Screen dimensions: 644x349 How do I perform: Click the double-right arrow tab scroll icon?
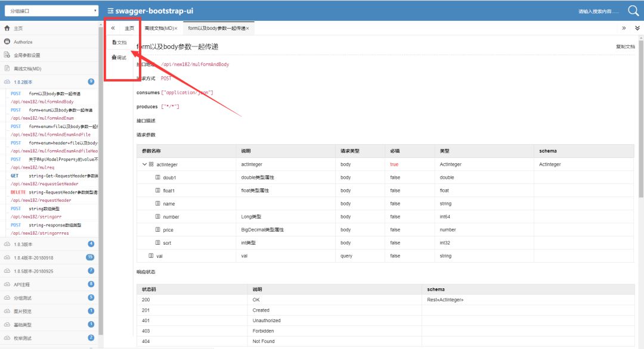tap(624, 28)
